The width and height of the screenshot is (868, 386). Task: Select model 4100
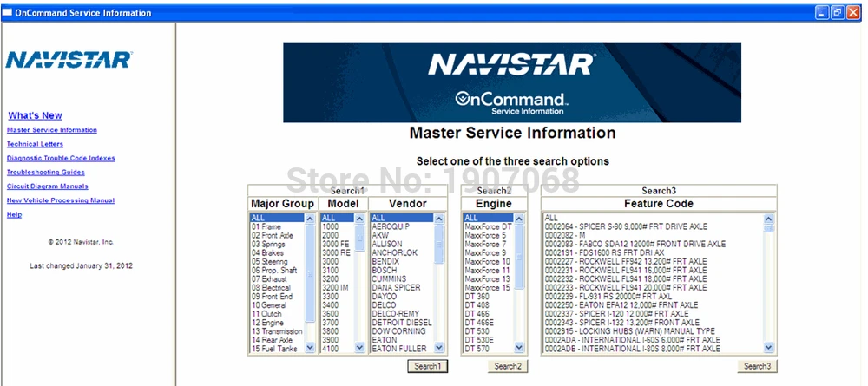[x=338, y=349]
